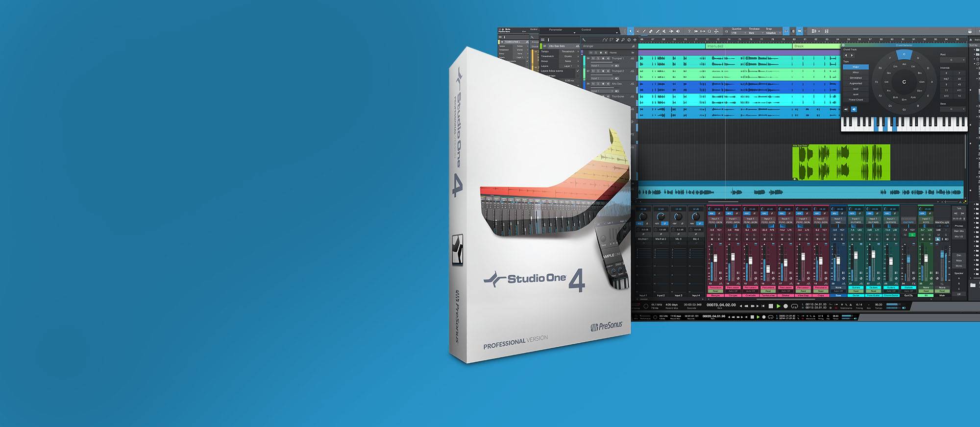Open the Bass note dropdown in Chord Selector
980x427 pixels.
point(953,109)
